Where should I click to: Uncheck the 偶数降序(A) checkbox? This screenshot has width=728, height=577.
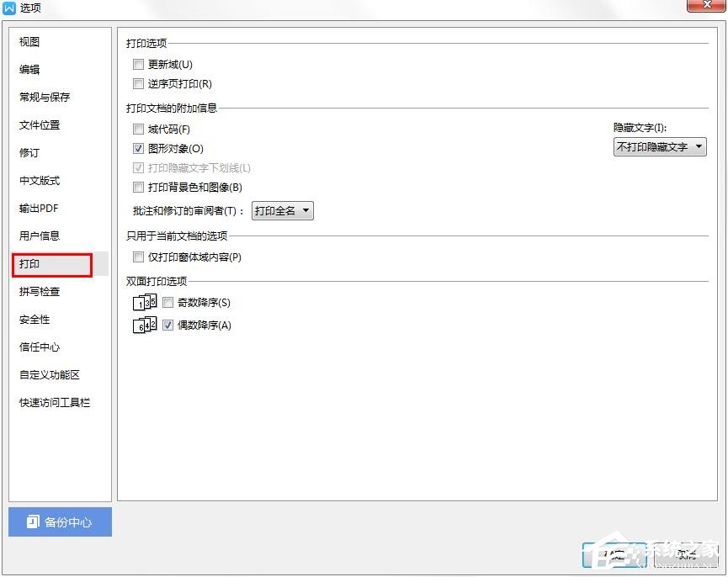coord(167,325)
